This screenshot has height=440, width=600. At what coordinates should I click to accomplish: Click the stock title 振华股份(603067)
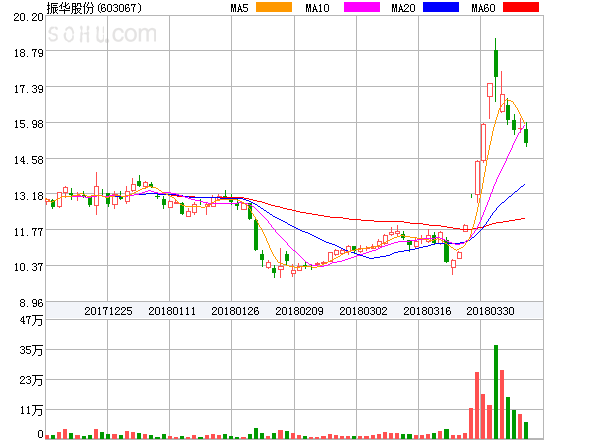(94, 8)
